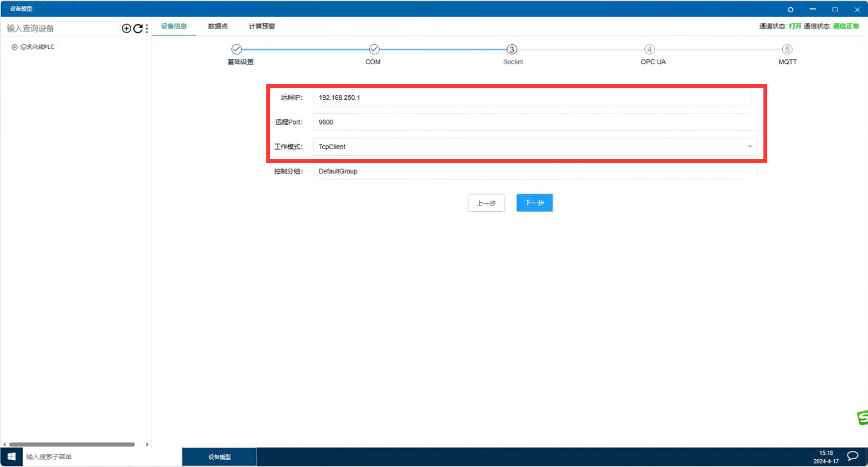Open the 计算预警 tab
Viewport: 868px width, 467px height.
[x=262, y=26]
